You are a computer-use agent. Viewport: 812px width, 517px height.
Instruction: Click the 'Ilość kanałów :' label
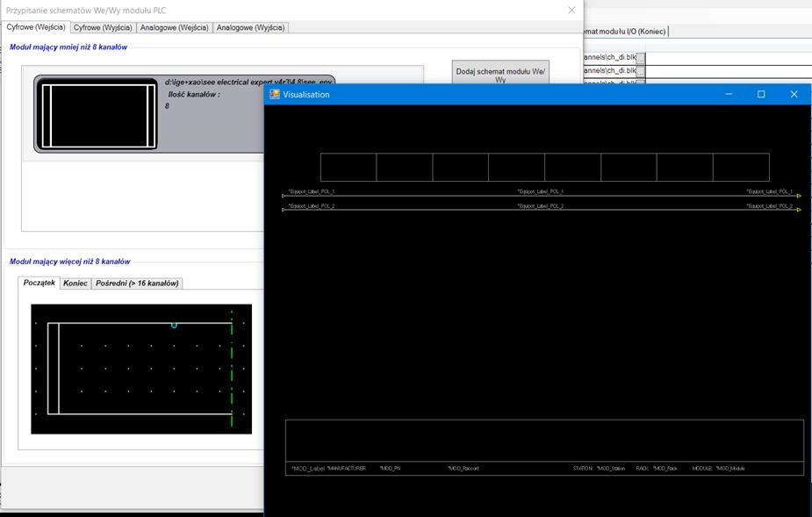(x=194, y=94)
